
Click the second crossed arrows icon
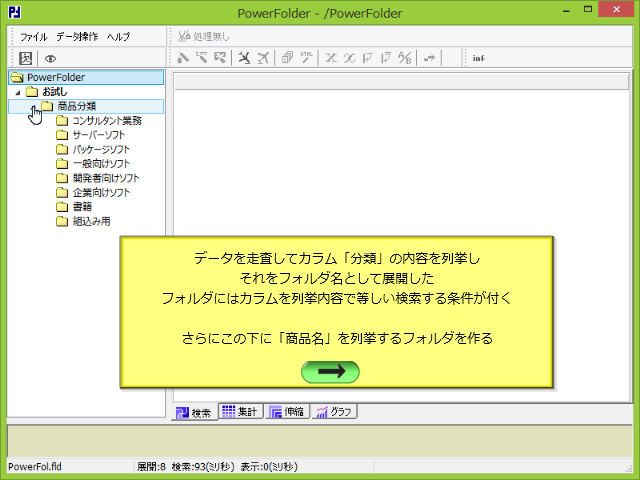tap(349, 58)
